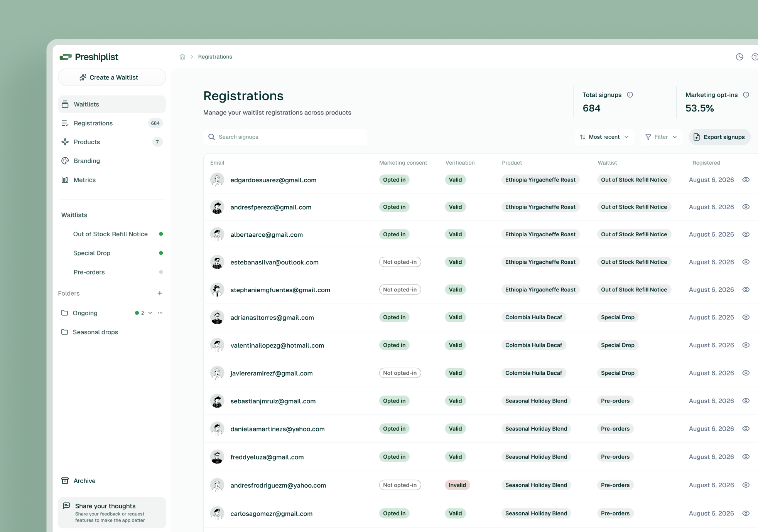Open the Ongoing folder more options ellipsis
Screen dimensions: 758x532
tap(160, 313)
